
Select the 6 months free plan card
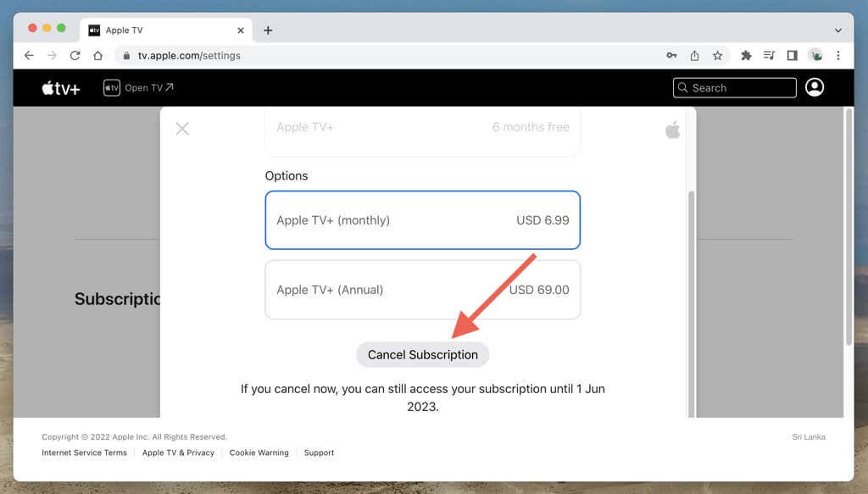[422, 127]
